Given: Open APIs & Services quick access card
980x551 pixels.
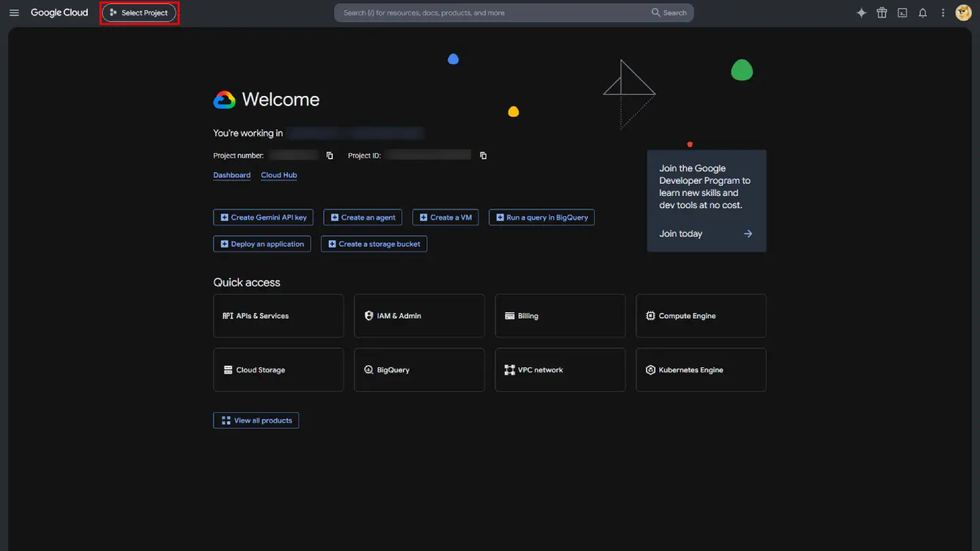Looking at the screenshot, I should (x=278, y=316).
